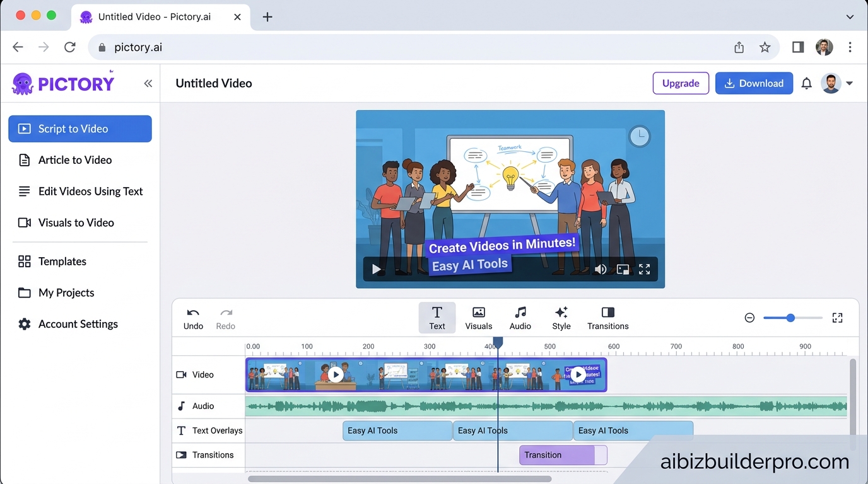Open the Transitions tool
The height and width of the screenshot is (484, 868).
[607, 318]
